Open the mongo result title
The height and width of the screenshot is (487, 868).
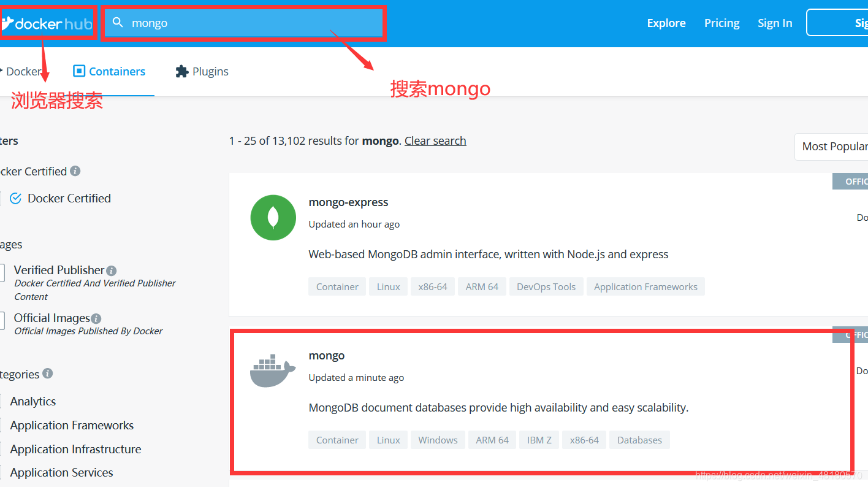327,356
